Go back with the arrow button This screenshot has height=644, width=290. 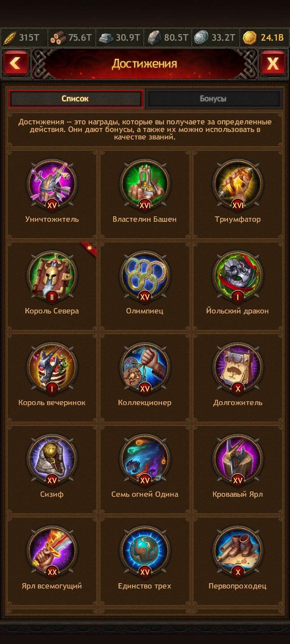(16, 64)
